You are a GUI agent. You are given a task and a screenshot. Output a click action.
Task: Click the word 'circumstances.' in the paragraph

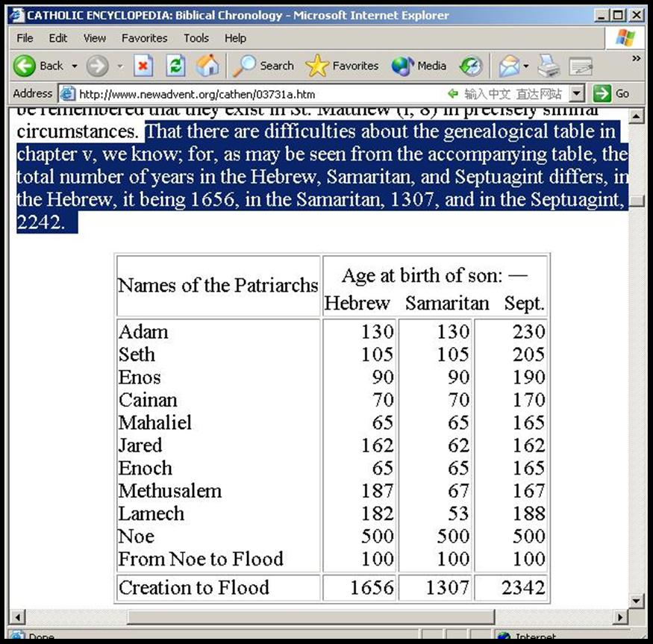pyautogui.click(x=78, y=131)
